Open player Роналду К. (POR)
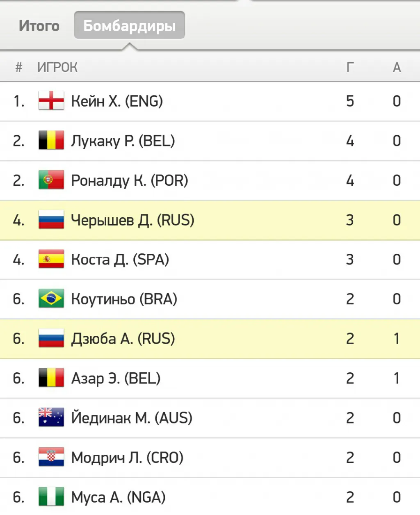The image size is (420, 515). point(129,180)
